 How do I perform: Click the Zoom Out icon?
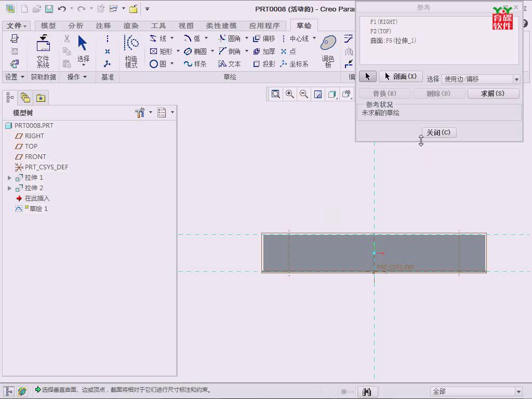(303, 94)
